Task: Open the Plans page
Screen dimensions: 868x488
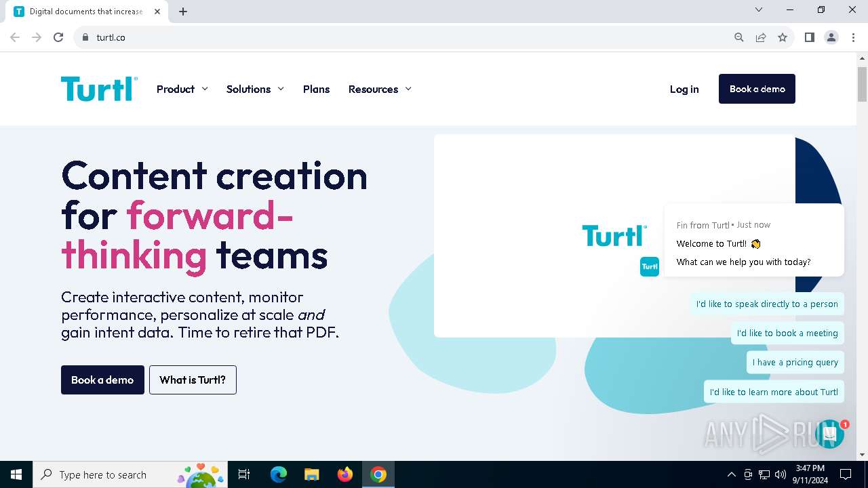Action: 316,89
